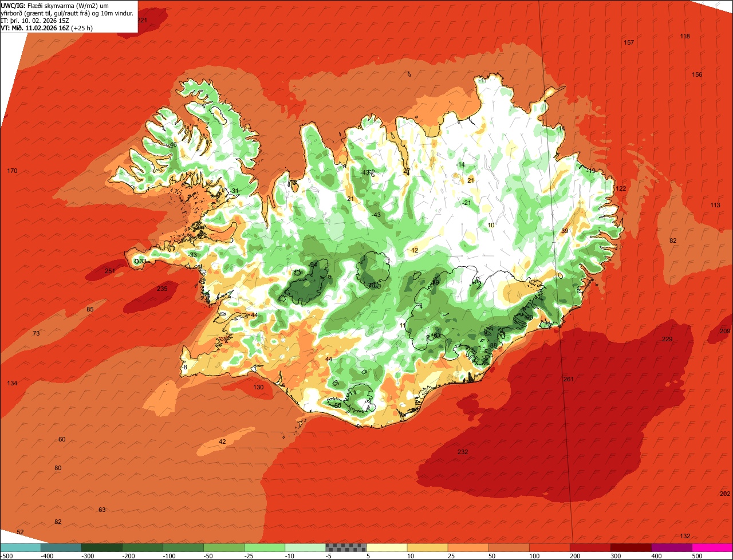Click the light teal -500 to -400 legend swatch

pos(21,547)
